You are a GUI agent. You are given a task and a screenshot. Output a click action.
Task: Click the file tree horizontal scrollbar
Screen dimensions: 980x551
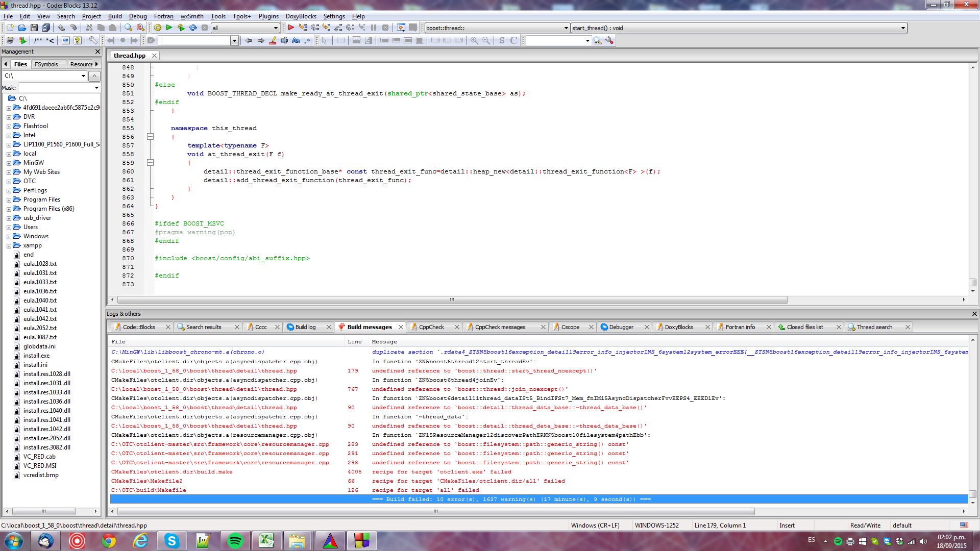pos(44,511)
